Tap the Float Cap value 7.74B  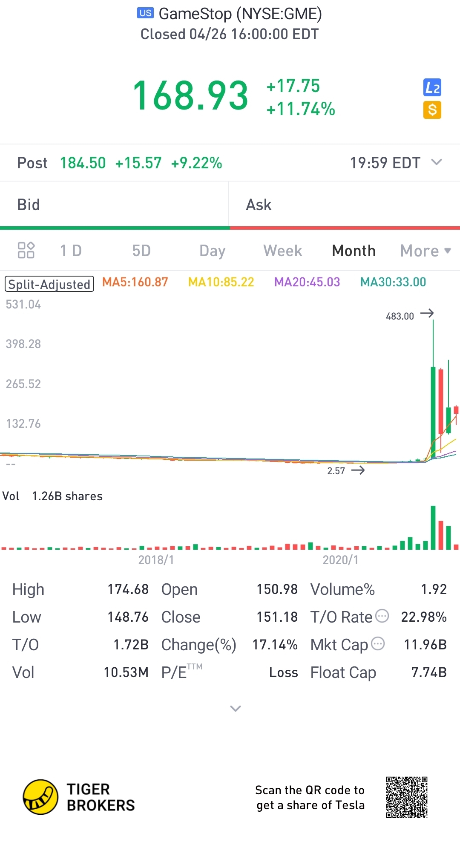point(429,672)
